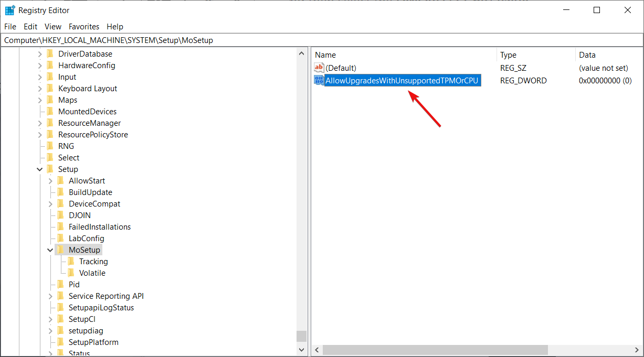Image resolution: width=644 pixels, height=357 pixels.
Task: Open the Edit menu
Action: 30,26
